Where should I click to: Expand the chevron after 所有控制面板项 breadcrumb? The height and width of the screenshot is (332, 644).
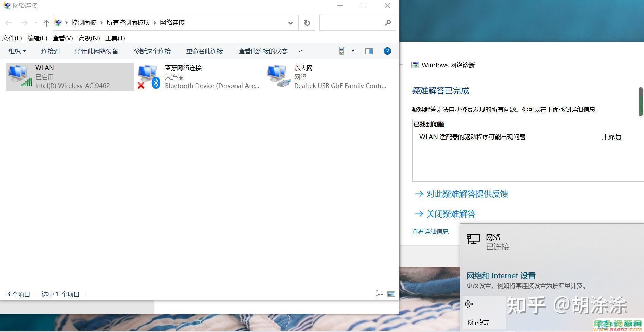[155, 23]
